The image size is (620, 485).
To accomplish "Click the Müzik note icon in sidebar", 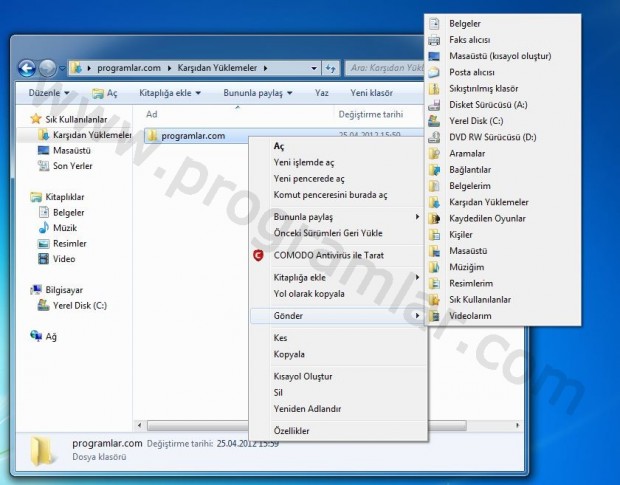I will pos(43,228).
